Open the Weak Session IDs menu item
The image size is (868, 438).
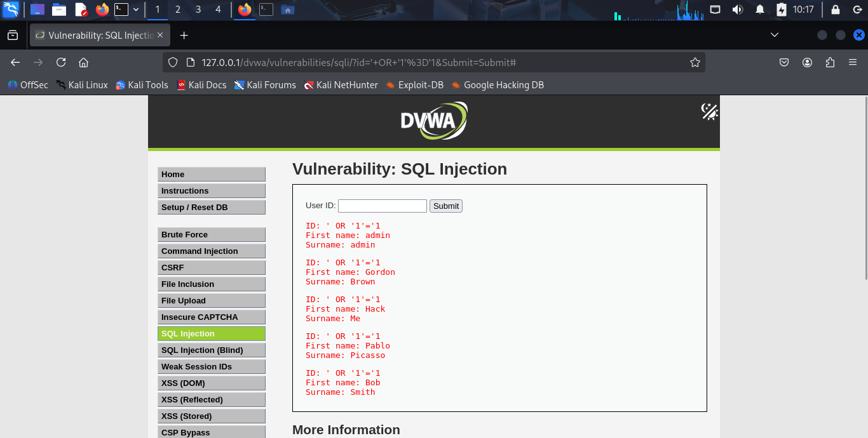pos(212,367)
